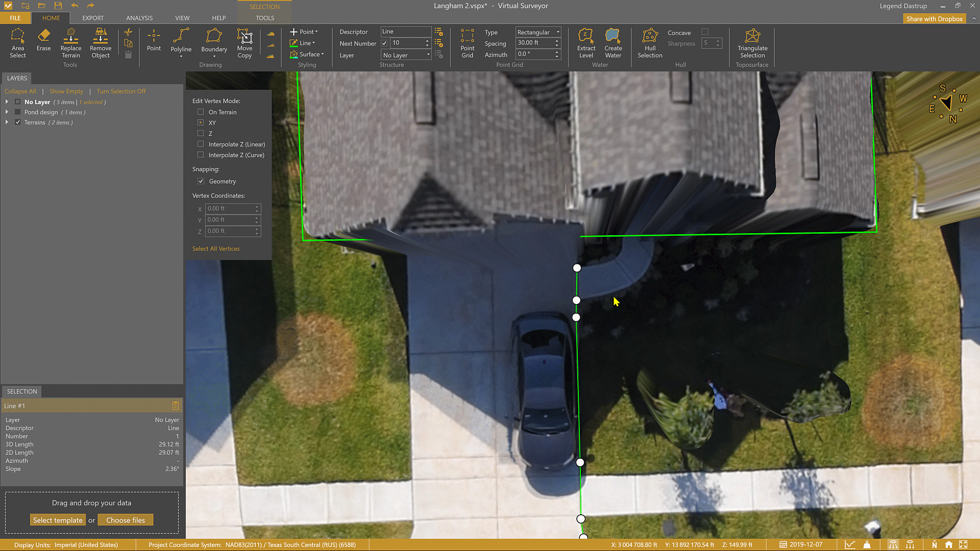This screenshot has height=551, width=980.
Task: Uncheck the Geometry snapping checkbox
Action: (201, 181)
